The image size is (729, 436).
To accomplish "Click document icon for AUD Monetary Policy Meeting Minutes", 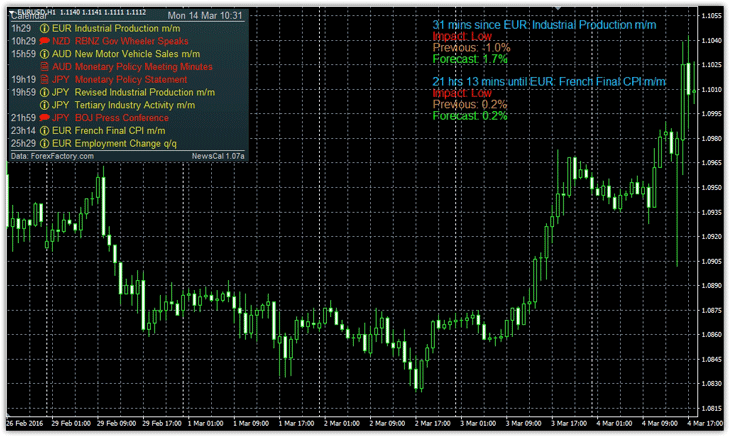I will coord(44,66).
